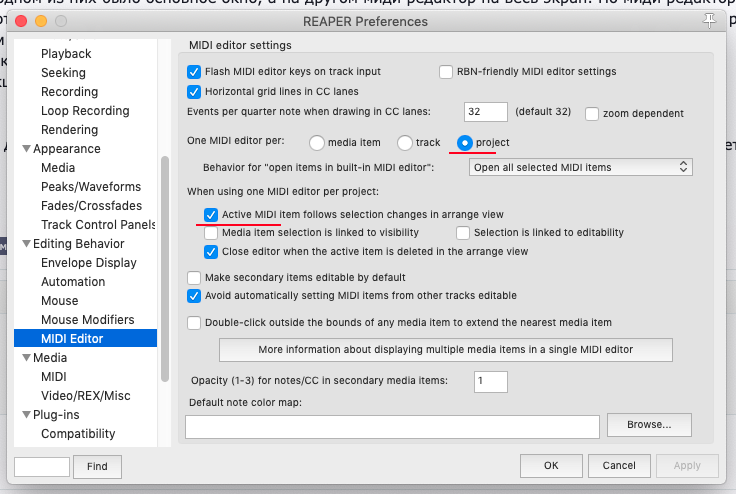Select one MIDI editor per media item
Image resolution: width=736 pixels, height=494 pixels.
[x=317, y=143]
